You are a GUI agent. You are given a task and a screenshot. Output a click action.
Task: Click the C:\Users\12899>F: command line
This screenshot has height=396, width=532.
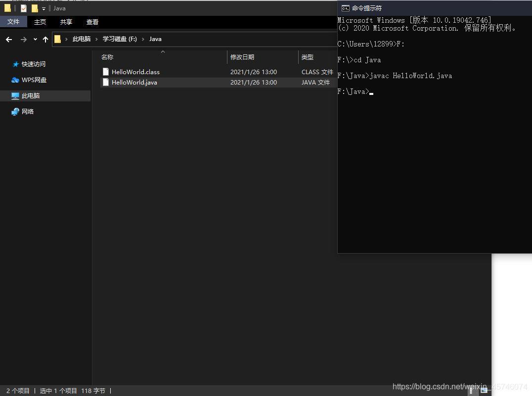point(371,44)
